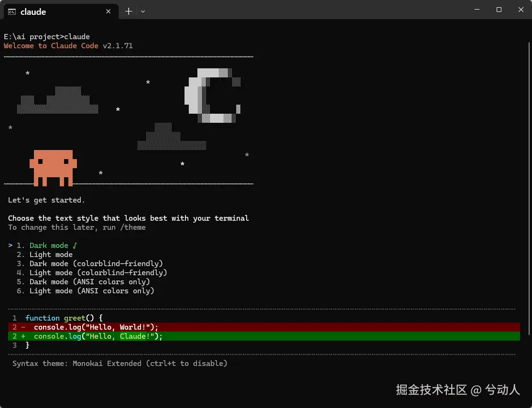532x408 pixels.
Task: Click the terminal icon in the claude tab
Action: pos(12,12)
